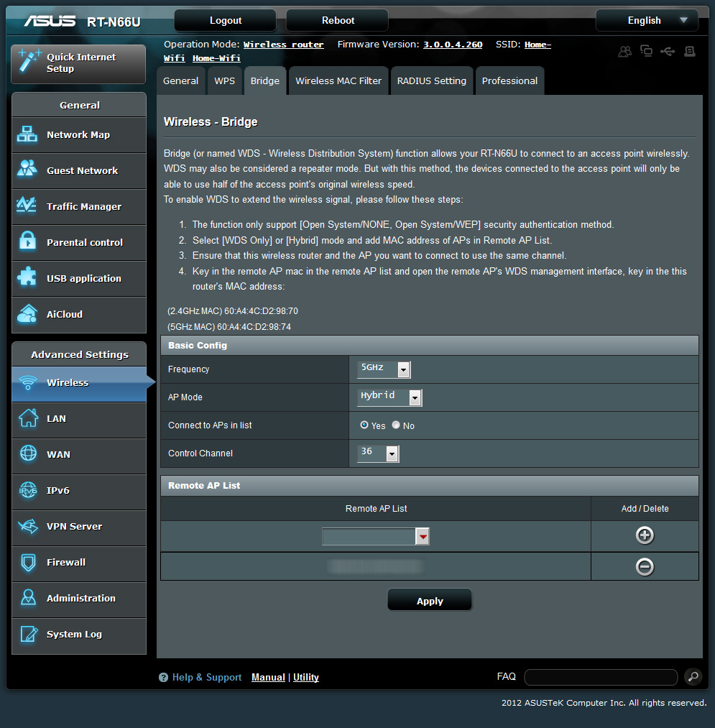Click the AiCloud cloud icon
This screenshot has height=728, width=715.
point(27,313)
